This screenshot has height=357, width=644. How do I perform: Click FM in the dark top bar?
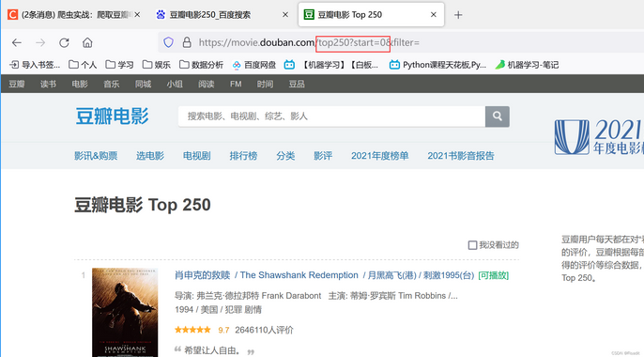[236, 85]
